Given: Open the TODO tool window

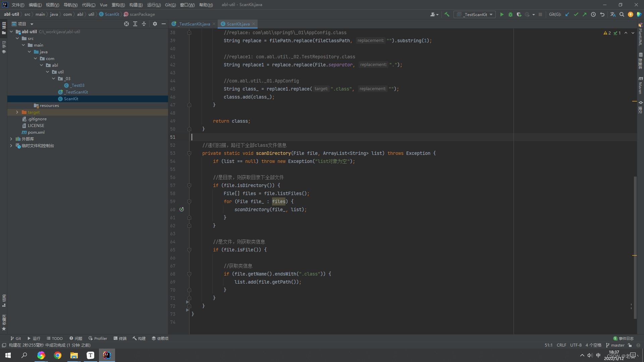Looking at the screenshot, I should 55,338.
